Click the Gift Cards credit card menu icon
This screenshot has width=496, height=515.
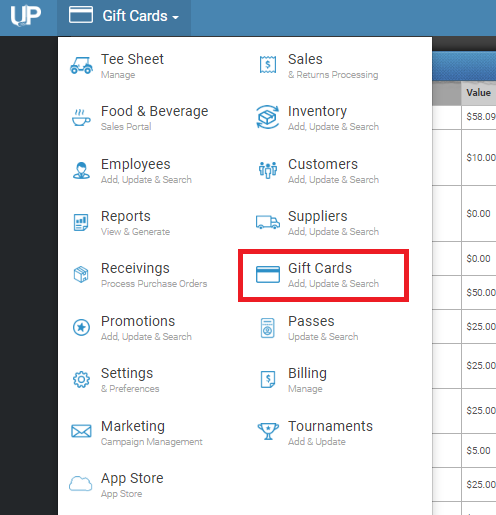point(268,274)
